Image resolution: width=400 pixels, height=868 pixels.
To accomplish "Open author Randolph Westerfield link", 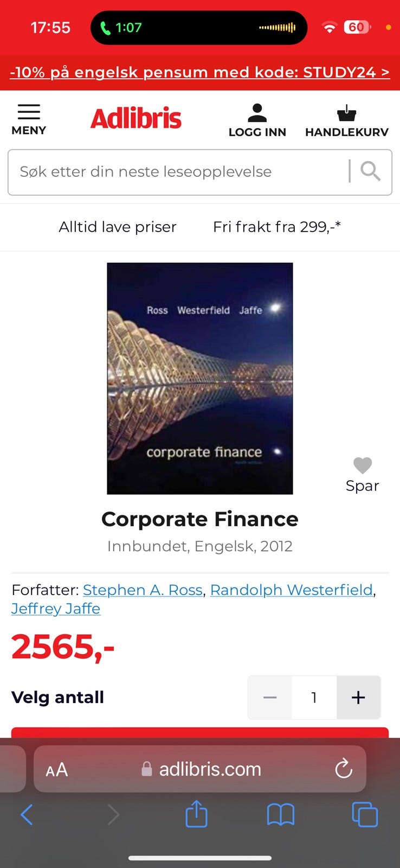I will click(x=292, y=590).
